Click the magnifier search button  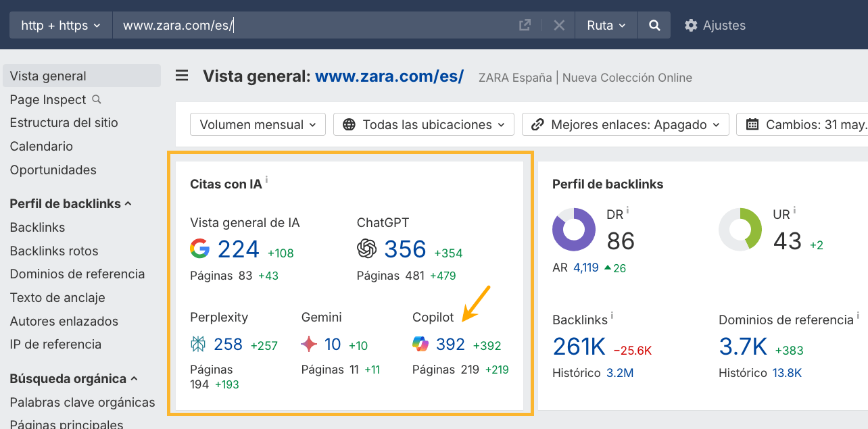654,25
